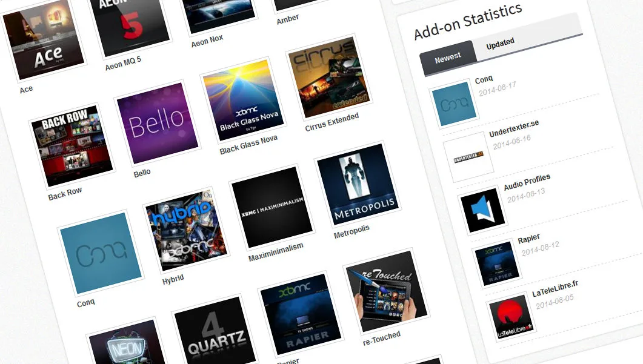The width and height of the screenshot is (643, 364).
Task: Open the Conq add-on icon in sidebar
Action: pos(455,103)
